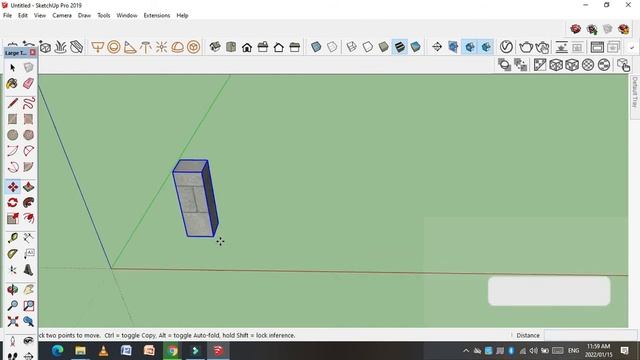Start V-Ray teapot render
640x360 pixels.
click(526, 47)
